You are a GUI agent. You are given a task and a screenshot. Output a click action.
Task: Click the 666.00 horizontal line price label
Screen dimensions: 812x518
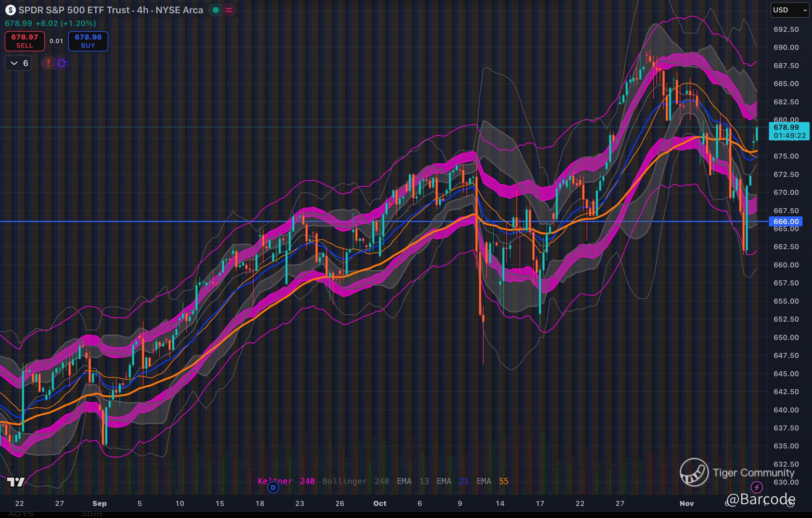[786, 221]
